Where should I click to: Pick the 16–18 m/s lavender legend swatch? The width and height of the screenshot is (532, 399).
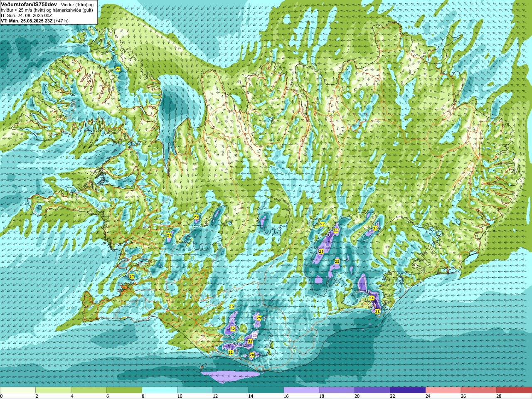301,390
